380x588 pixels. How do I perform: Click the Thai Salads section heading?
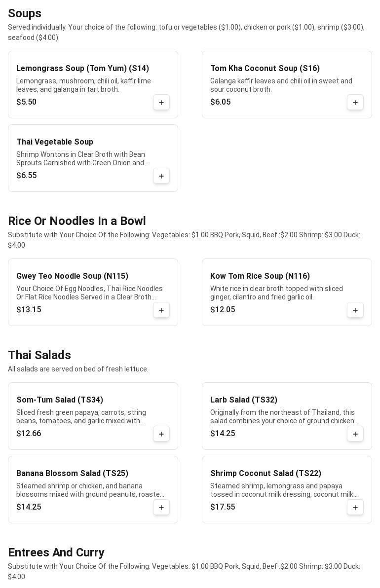39,356
